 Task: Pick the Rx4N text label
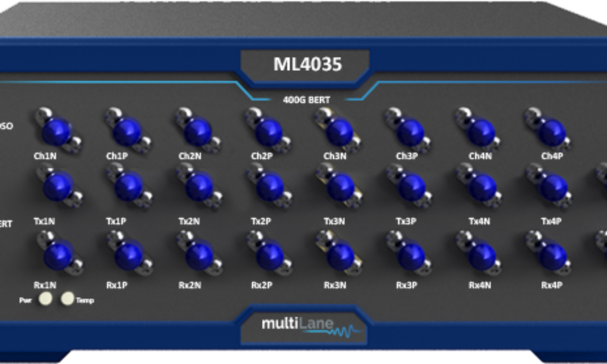point(480,285)
